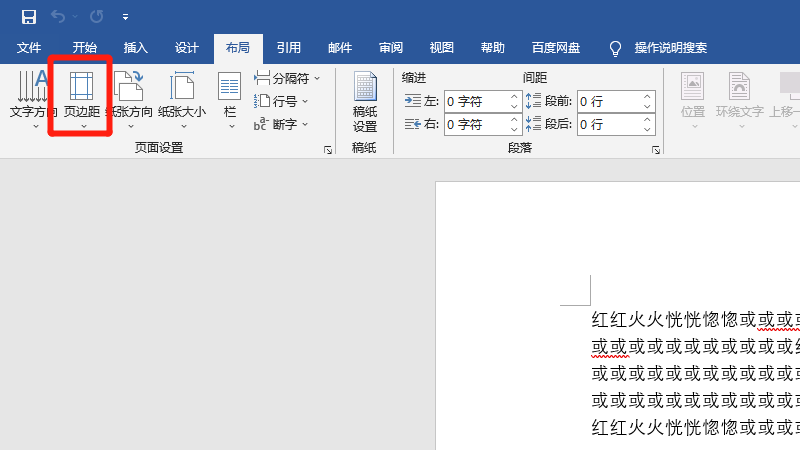Switch to the 引用 tab
Image resolution: width=800 pixels, height=450 pixels.
point(289,47)
